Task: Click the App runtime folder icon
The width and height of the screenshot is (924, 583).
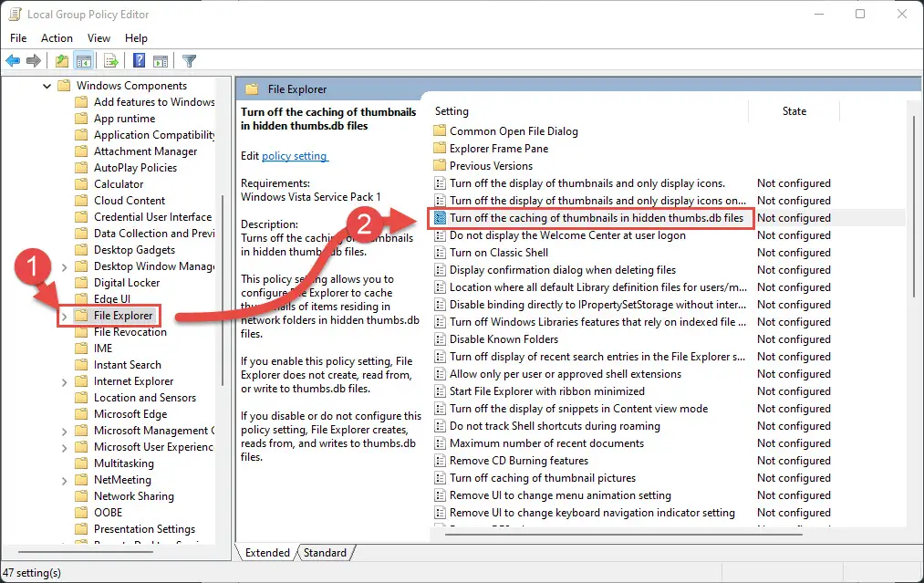Action: click(81, 119)
